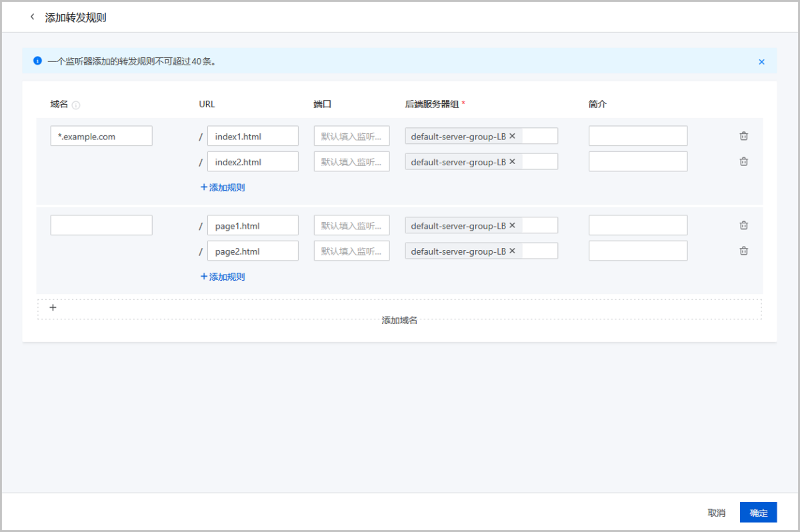The height and width of the screenshot is (532, 800).
Task: Remove default-server-group-LB tag in index2.html row
Action: tap(513, 161)
